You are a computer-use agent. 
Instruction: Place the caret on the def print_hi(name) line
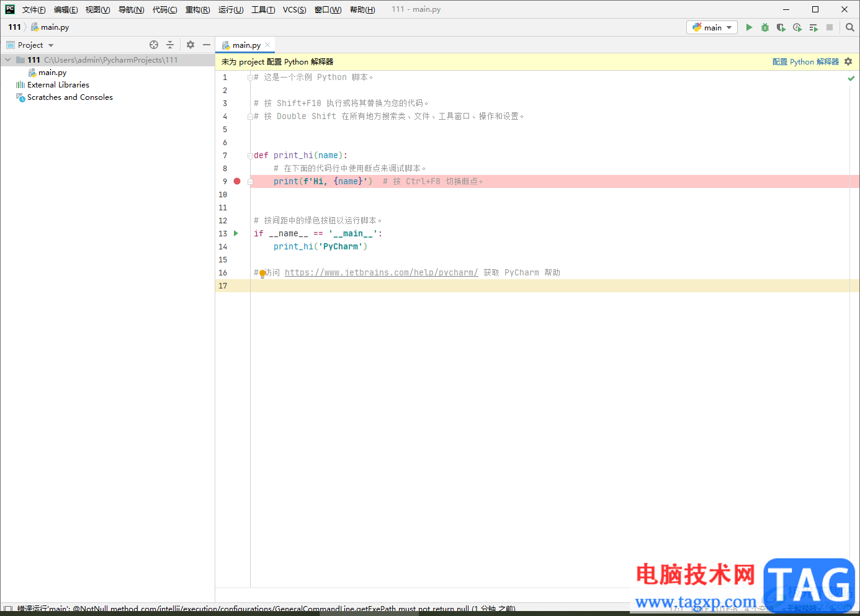(301, 155)
